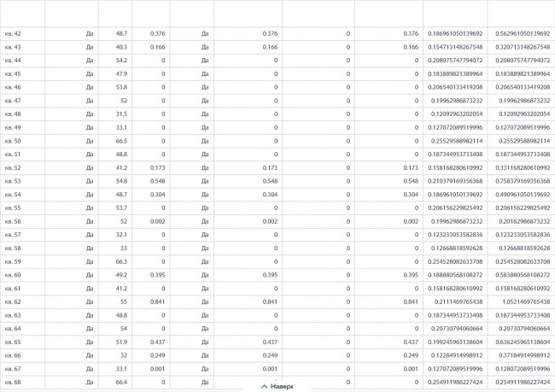Click the value 0.841 next to area 55

157,301
